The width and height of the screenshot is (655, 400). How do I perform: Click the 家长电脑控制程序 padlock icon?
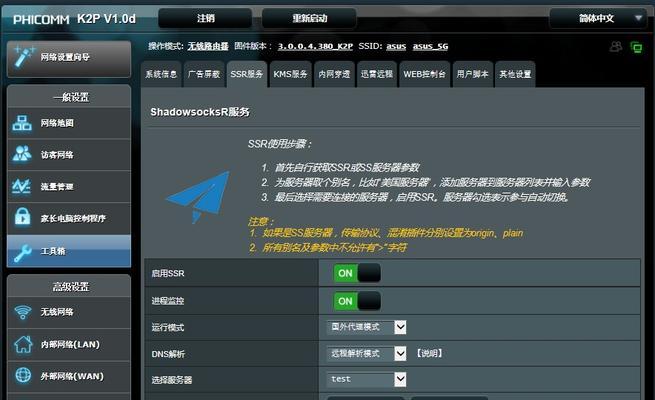(x=22, y=216)
